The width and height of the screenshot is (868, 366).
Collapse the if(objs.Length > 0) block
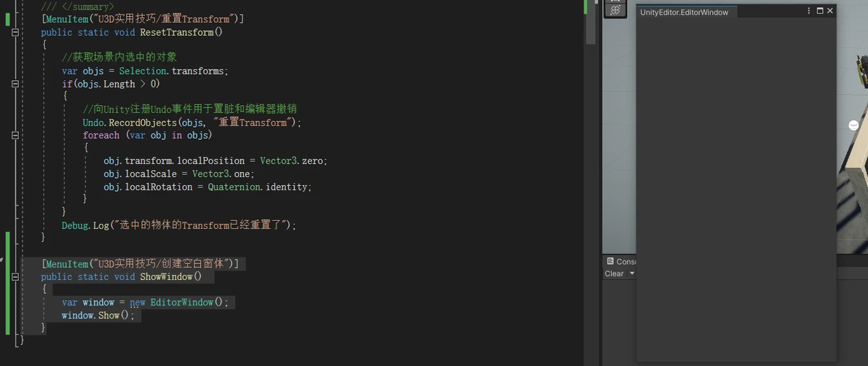tap(15, 85)
